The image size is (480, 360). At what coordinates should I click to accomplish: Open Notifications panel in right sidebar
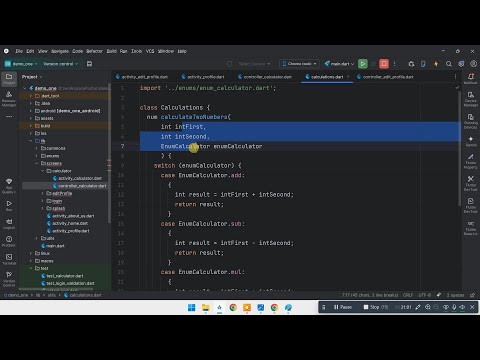(471, 79)
